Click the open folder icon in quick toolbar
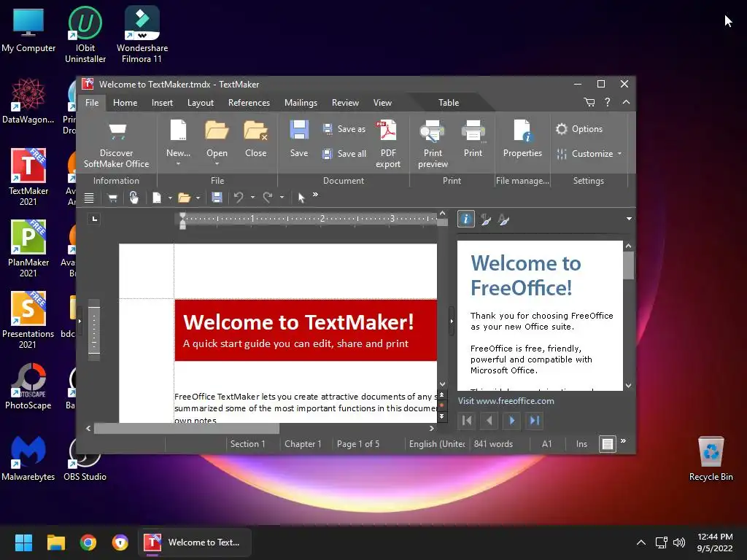Viewport: 747px width, 560px height. (185, 198)
